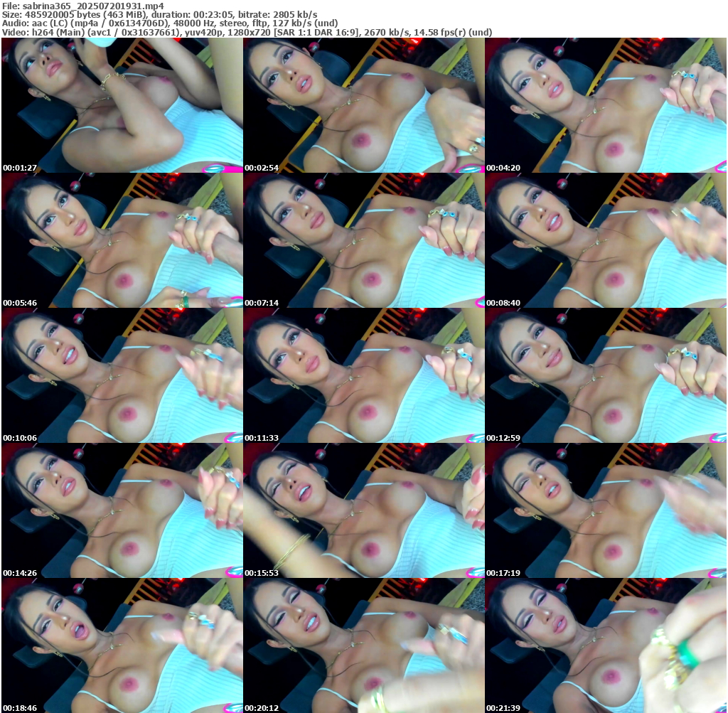Select the frame marked 00:02:54
728x713 pixels.
363,105
